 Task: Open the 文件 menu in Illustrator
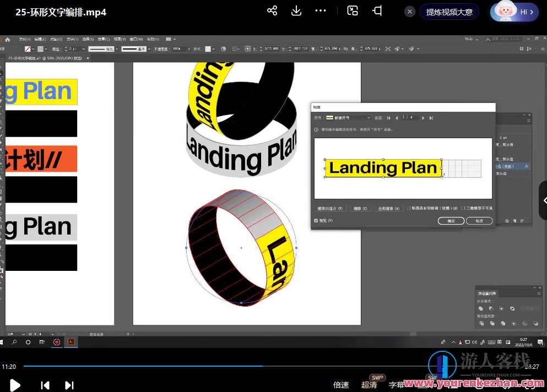pyautogui.click(x=24, y=40)
